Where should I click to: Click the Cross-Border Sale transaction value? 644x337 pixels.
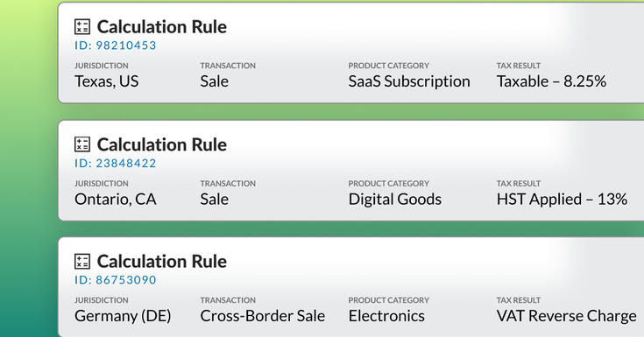click(263, 316)
